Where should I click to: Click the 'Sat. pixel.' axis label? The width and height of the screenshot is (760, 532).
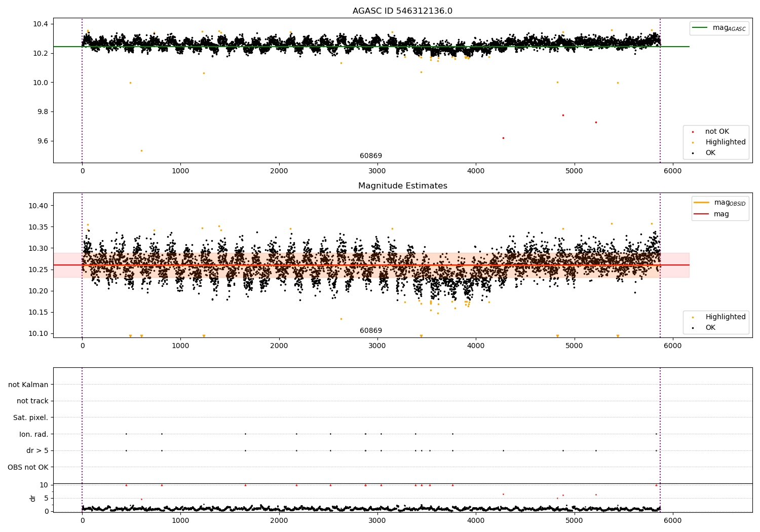pyautogui.click(x=31, y=418)
